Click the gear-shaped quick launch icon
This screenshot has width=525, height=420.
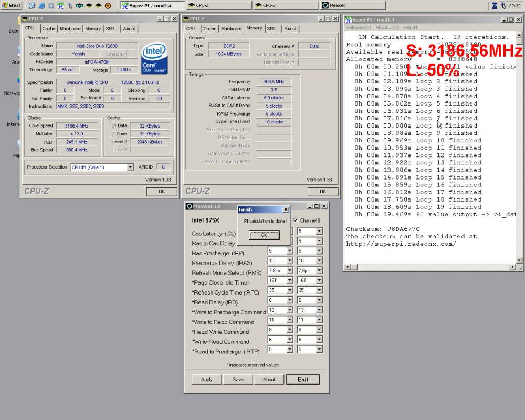tap(51, 5)
